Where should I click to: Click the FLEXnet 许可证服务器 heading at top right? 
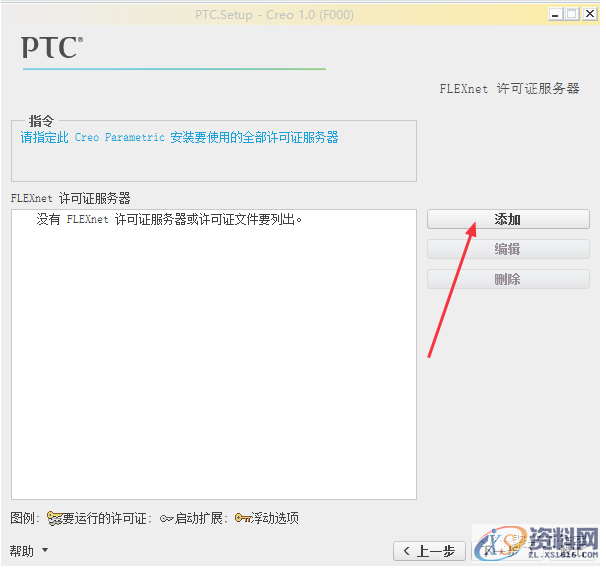509,88
